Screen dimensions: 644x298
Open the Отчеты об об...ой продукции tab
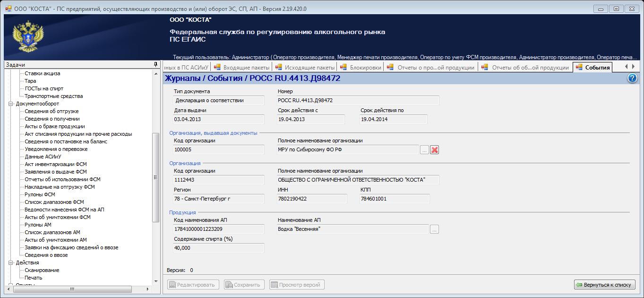tap(525, 67)
